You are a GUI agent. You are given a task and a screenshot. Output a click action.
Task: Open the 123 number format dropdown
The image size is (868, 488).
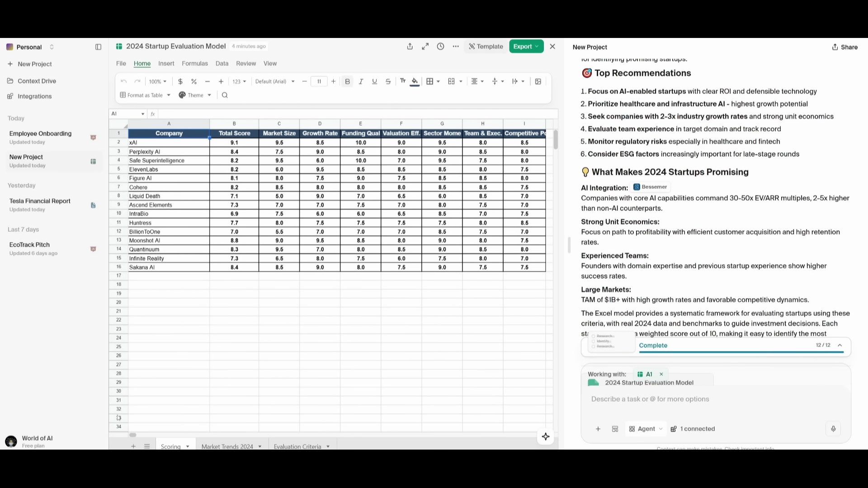[x=239, y=82]
